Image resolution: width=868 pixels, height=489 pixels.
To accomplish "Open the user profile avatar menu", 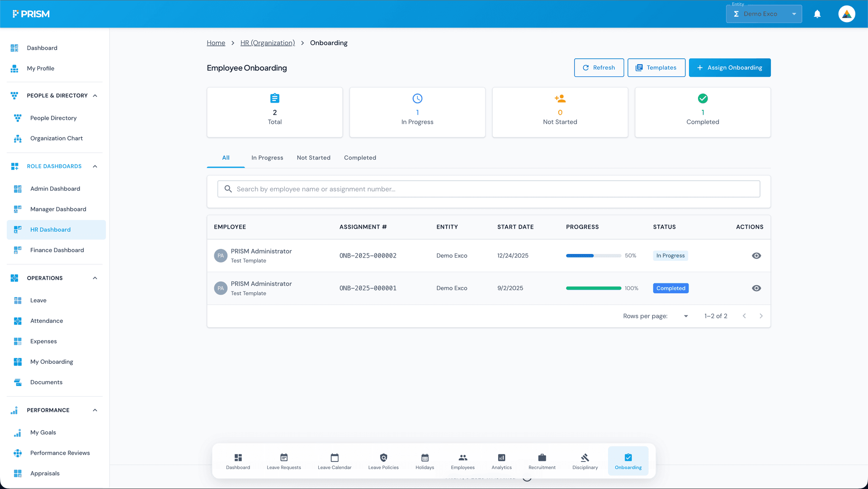I will point(846,14).
